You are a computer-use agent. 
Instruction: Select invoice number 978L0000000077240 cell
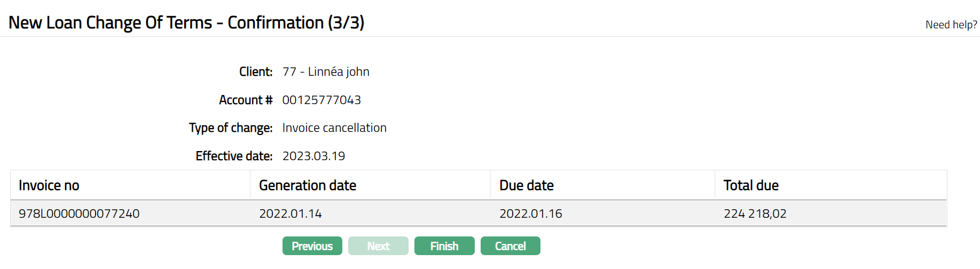click(x=79, y=213)
